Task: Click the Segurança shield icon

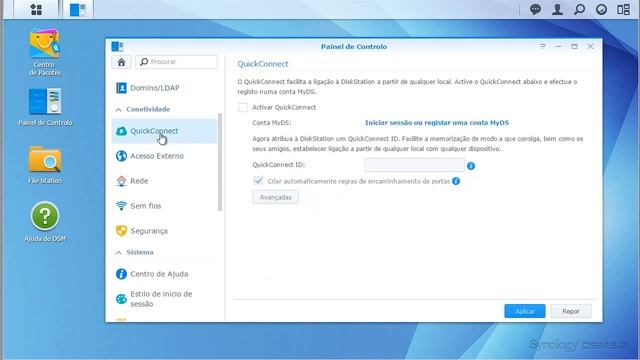Action: point(121,231)
